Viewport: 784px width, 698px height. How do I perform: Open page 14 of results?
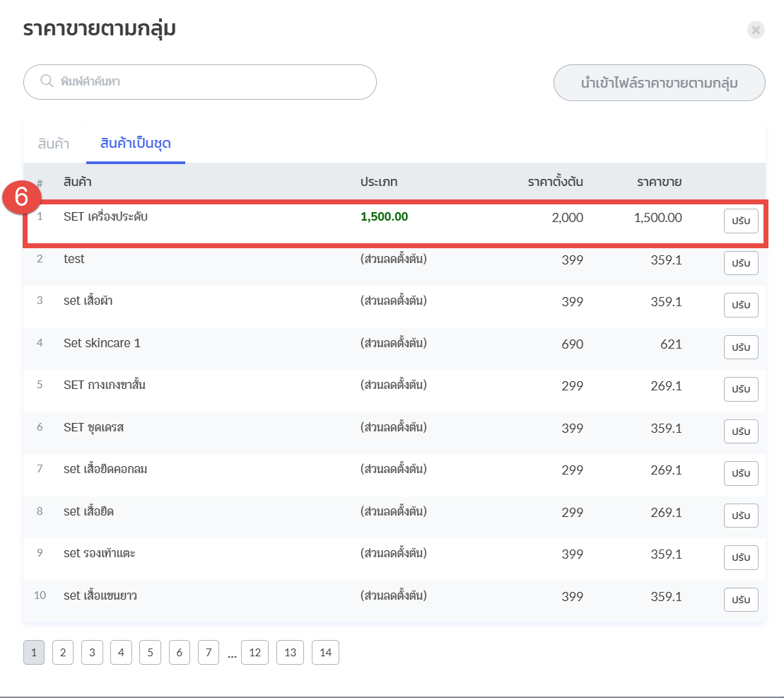[x=325, y=653]
